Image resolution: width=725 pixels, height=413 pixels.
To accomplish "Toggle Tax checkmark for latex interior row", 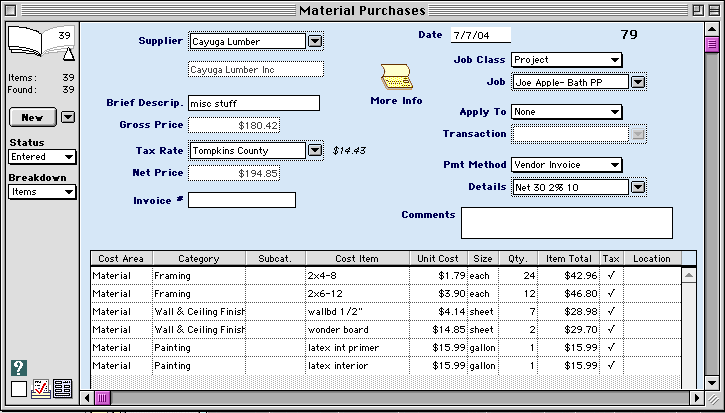I will coord(611,365).
